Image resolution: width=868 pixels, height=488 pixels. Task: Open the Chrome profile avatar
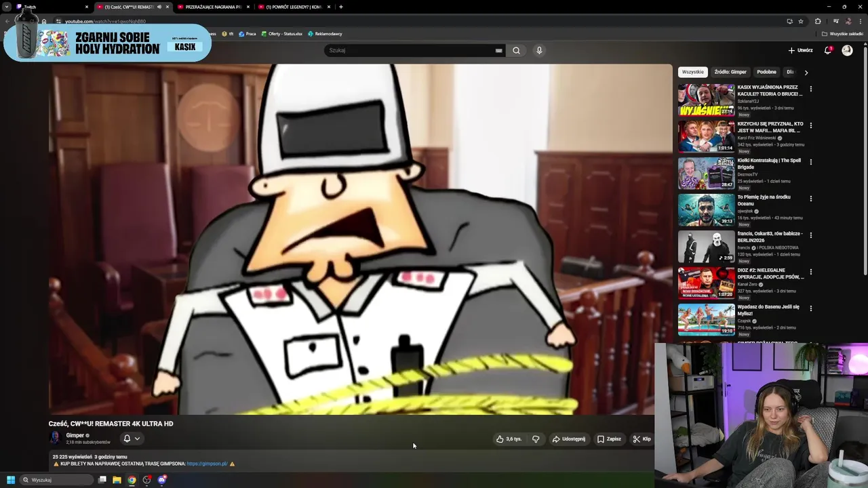click(848, 21)
